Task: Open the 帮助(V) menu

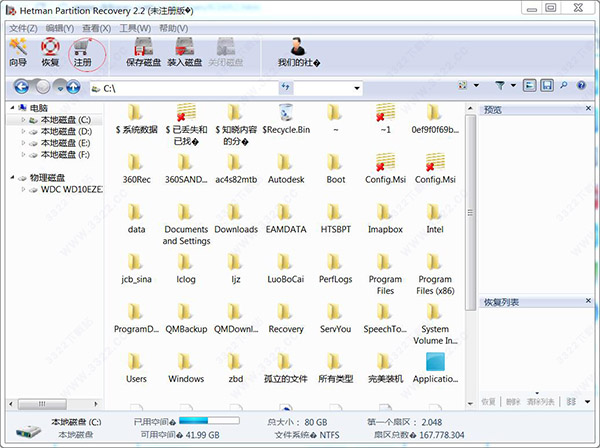Action: (174, 28)
